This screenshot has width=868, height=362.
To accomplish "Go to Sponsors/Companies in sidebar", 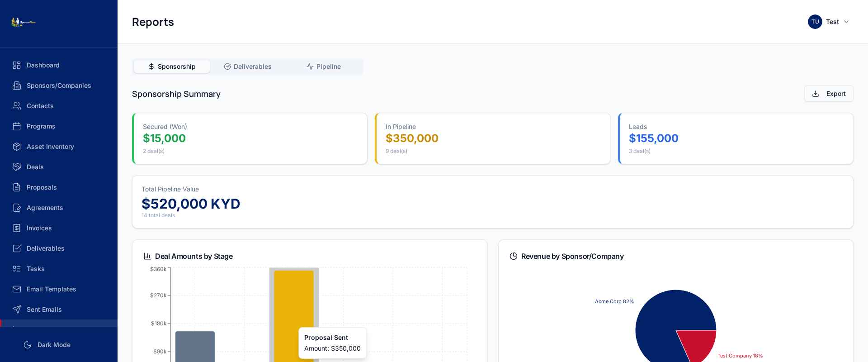I will pyautogui.click(x=59, y=86).
